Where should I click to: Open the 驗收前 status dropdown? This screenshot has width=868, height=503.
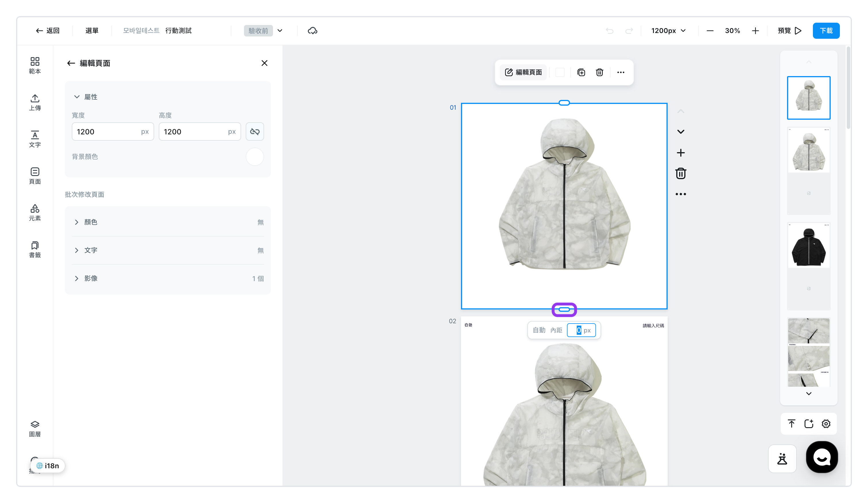tap(263, 31)
